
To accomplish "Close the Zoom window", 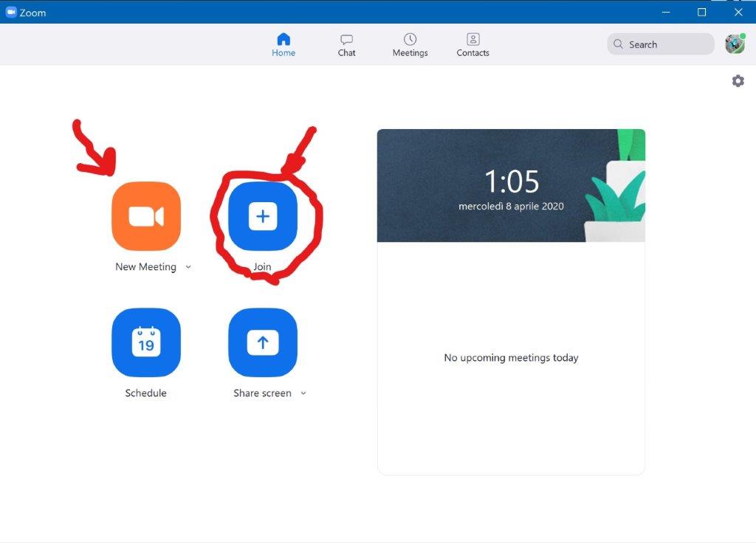I will point(738,12).
